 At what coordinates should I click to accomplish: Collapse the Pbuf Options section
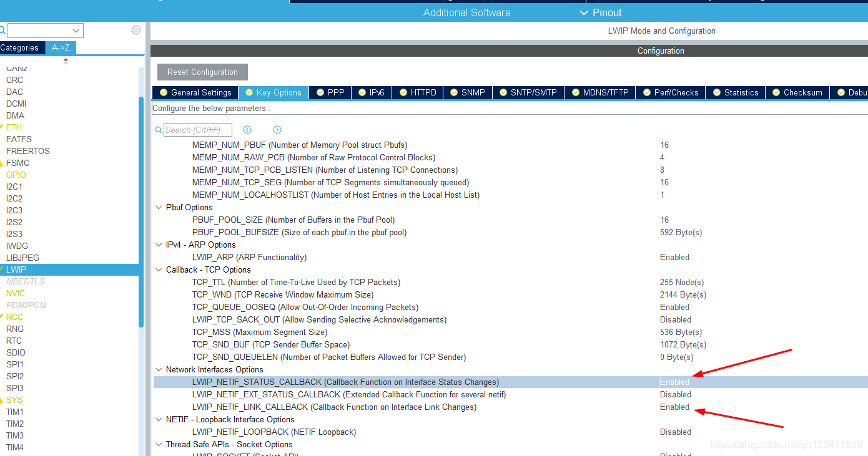[159, 207]
